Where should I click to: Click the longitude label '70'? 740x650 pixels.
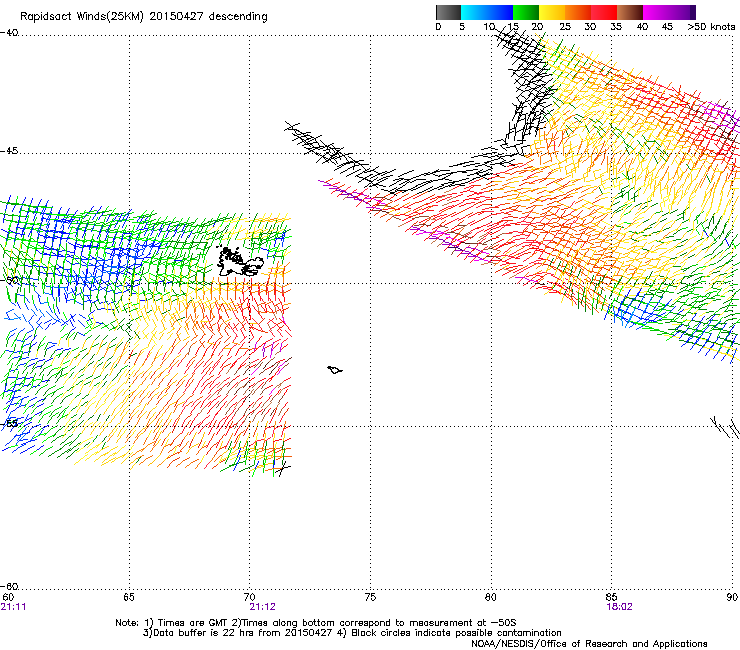click(x=249, y=597)
